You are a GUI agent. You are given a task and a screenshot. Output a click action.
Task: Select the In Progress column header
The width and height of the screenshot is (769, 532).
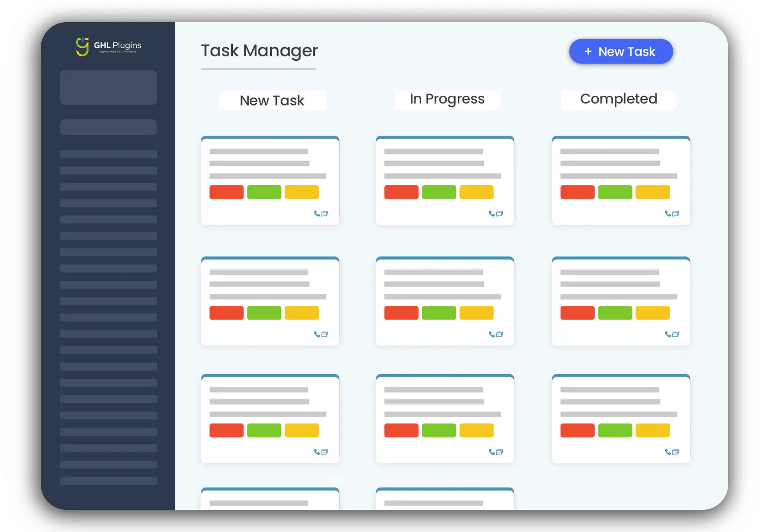pyautogui.click(x=447, y=99)
